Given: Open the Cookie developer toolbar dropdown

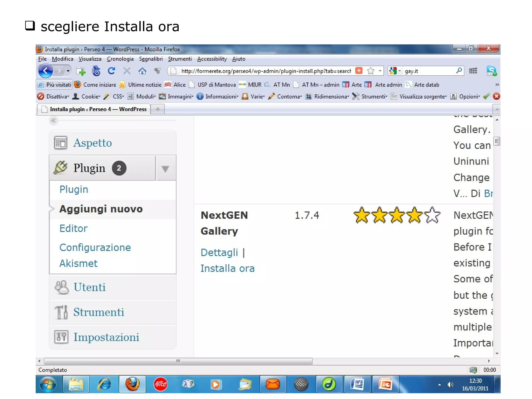Looking at the screenshot, I should click(86, 97).
